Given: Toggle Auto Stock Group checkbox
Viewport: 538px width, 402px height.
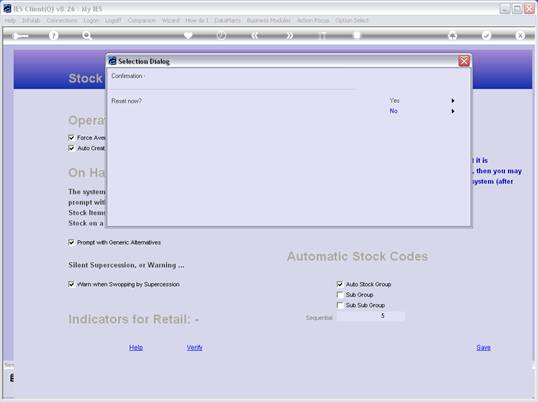Looking at the screenshot, I should coord(340,284).
